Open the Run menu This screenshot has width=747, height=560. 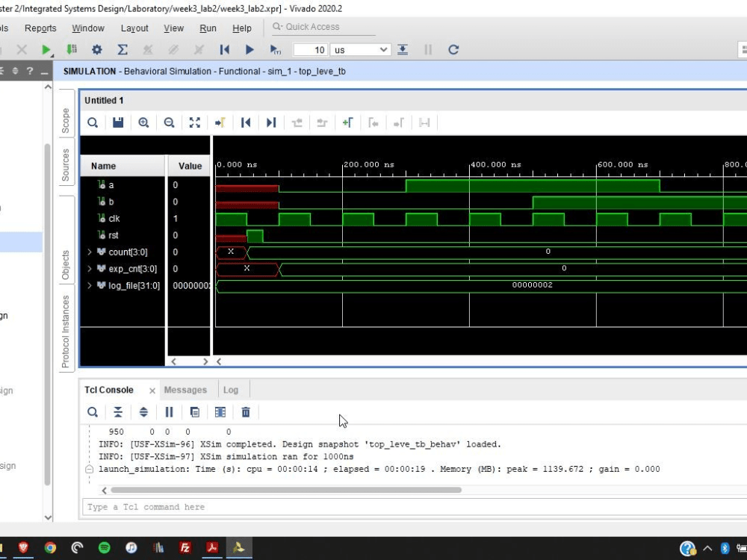point(208,28)
